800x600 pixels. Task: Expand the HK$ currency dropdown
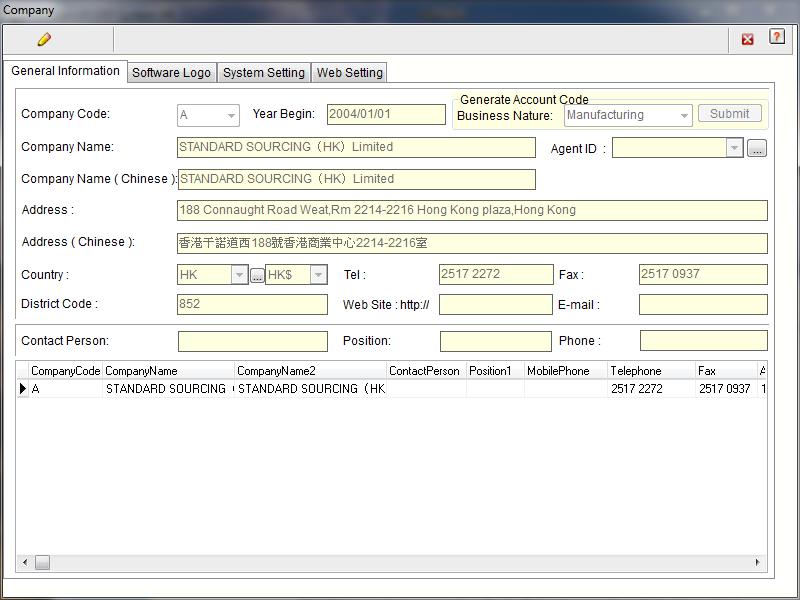[x=318, y=275]
